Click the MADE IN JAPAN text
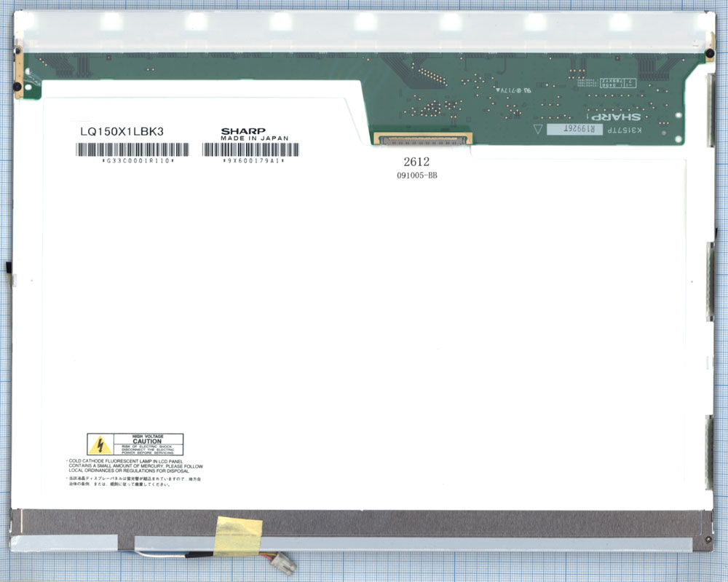Image resolution: width=728 pixels, height=582 pixels. 254,138
